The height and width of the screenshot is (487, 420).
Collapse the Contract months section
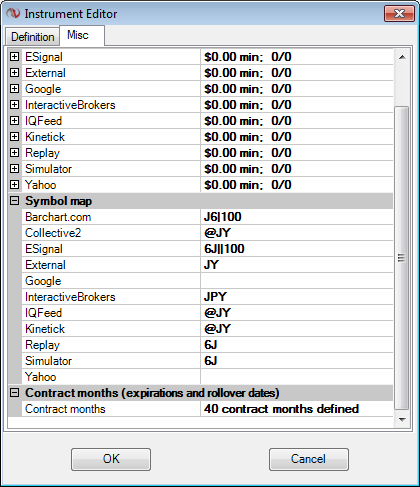14,393
